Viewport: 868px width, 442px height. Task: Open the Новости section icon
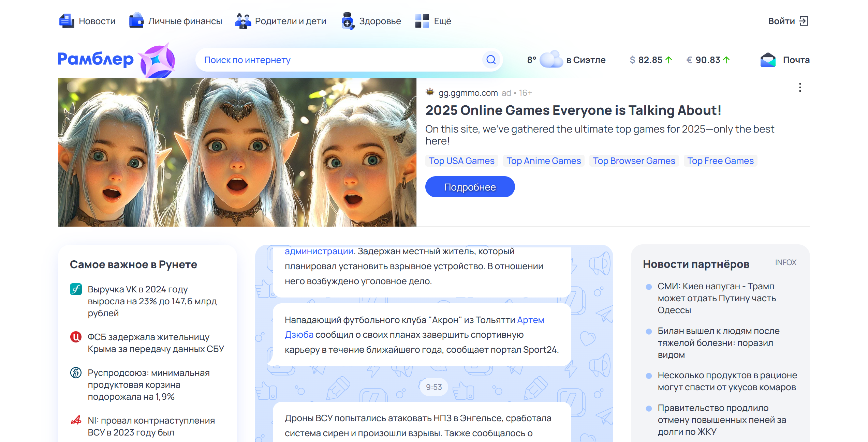coord(67,21)
